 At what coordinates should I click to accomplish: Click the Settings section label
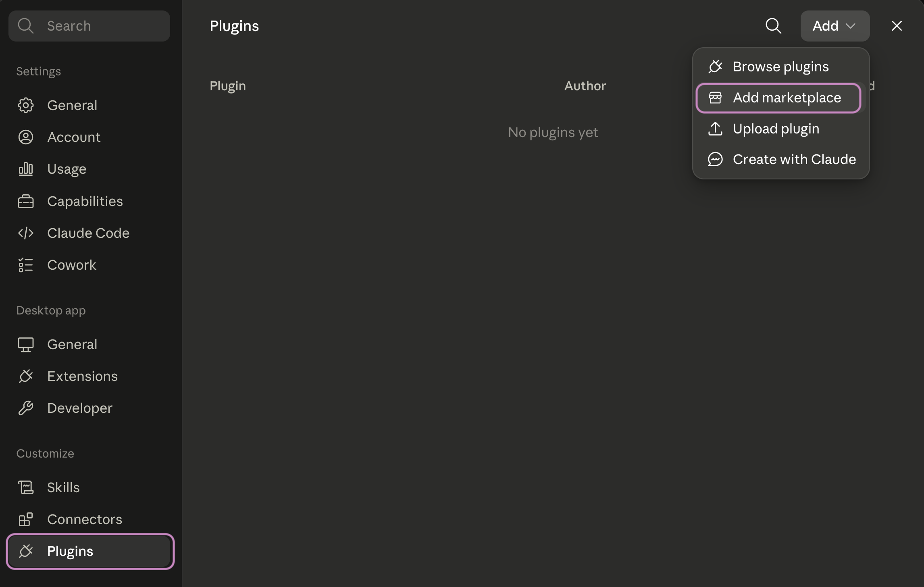(x=39, y=71)
